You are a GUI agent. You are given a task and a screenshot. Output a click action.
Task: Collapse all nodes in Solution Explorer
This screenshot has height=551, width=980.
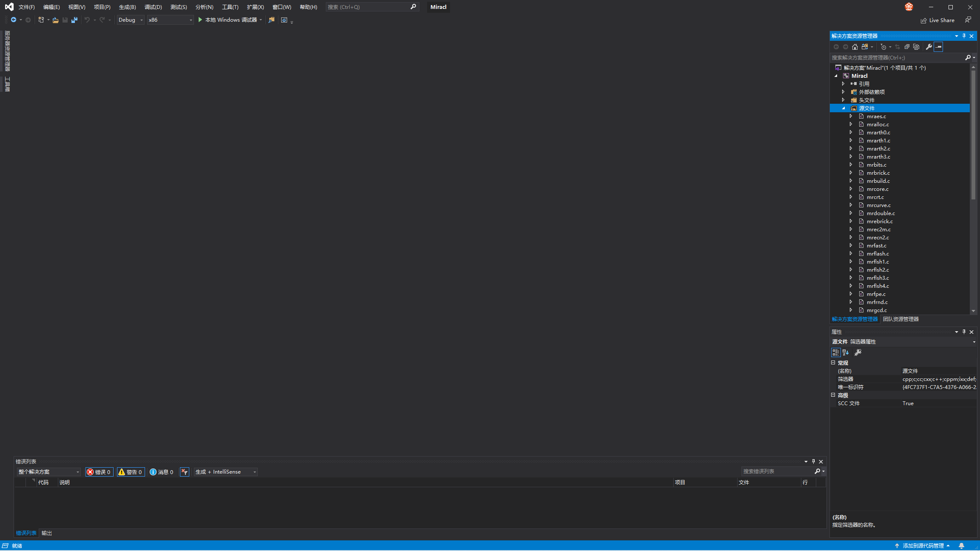pyautogui.click(x=907, y=47)
